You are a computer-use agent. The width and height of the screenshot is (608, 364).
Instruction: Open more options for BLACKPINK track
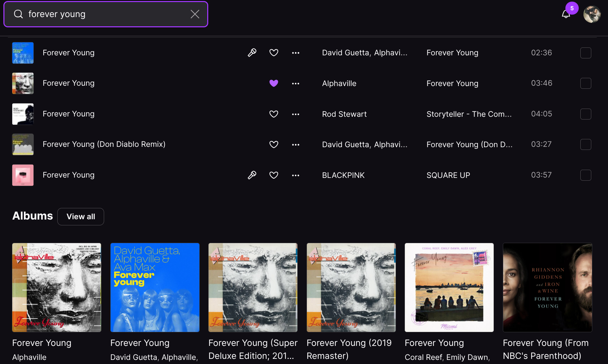(x=296, y=176)
